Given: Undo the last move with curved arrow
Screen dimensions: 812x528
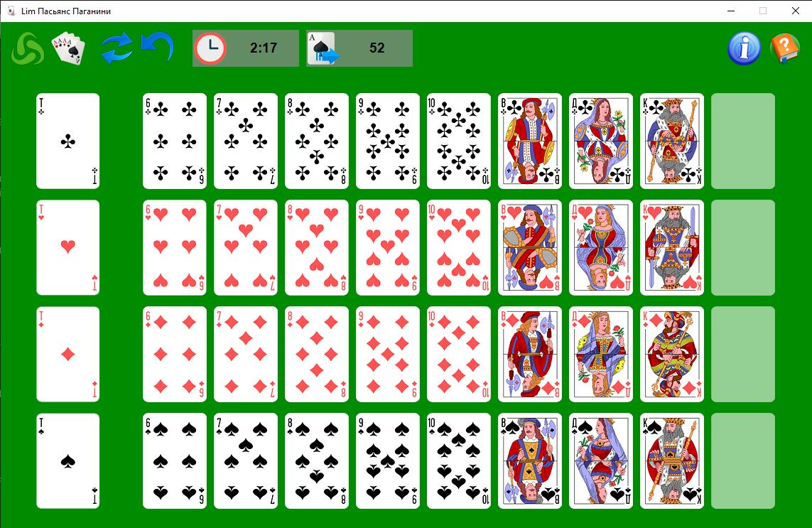Looking at the screenshot, I should click(x=158, y=47).
